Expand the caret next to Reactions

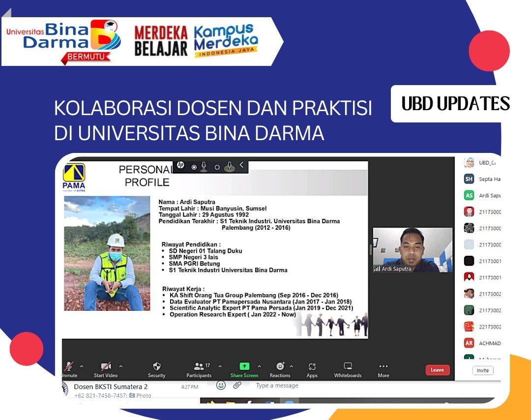click(x=291, y=366)
